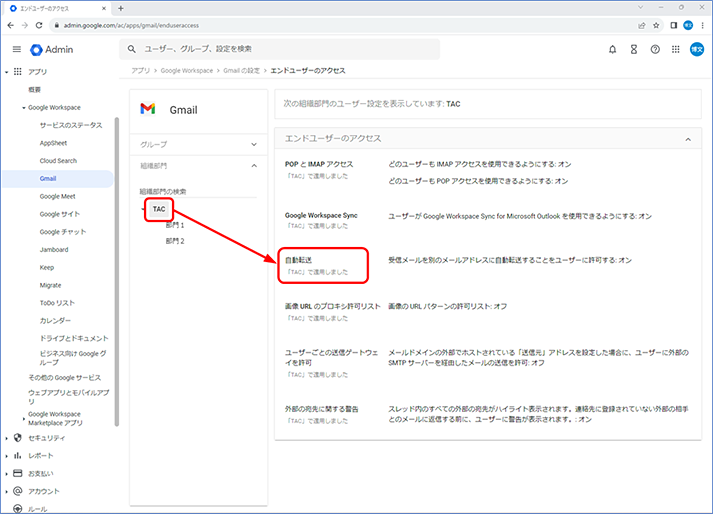Viewport: 713px width, 514px height.
Task: Expand the アカウント sidebar section
Action: click(6, 491)
